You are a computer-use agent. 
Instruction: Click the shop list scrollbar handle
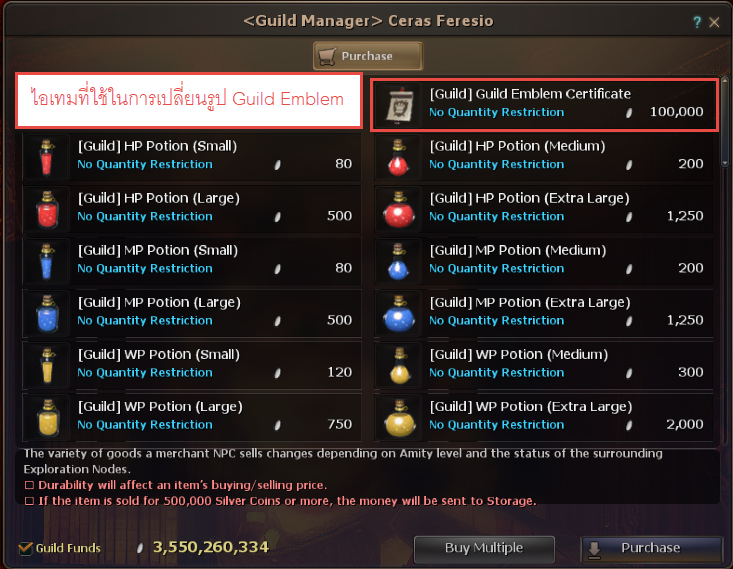click(725, 122)
